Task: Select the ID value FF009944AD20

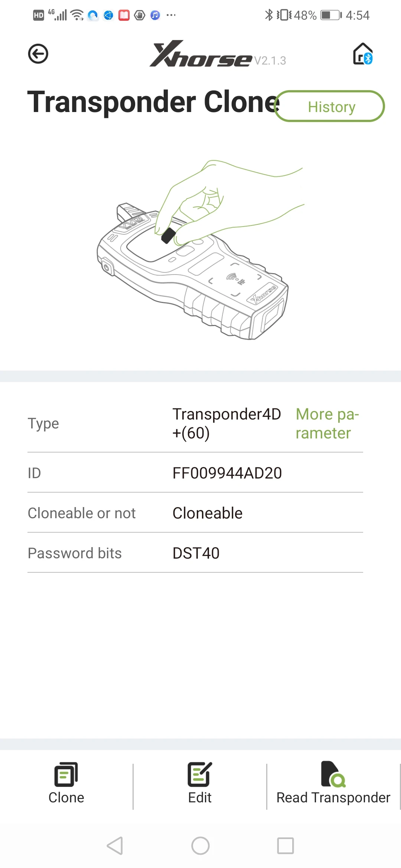Action: 227,473
